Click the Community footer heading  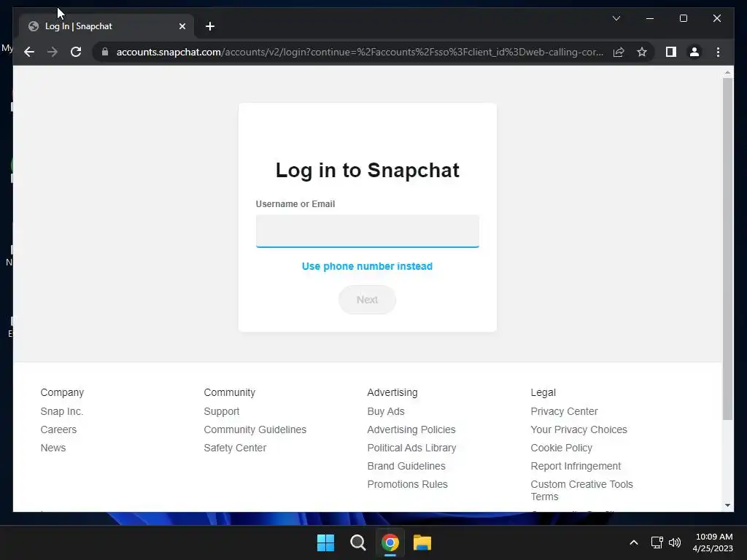(230, 392)
